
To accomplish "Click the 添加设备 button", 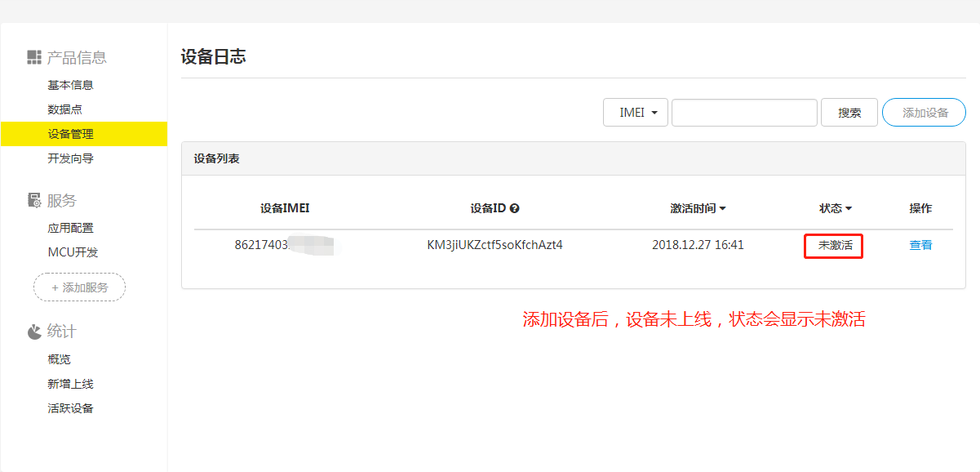I will click(924, 113).
